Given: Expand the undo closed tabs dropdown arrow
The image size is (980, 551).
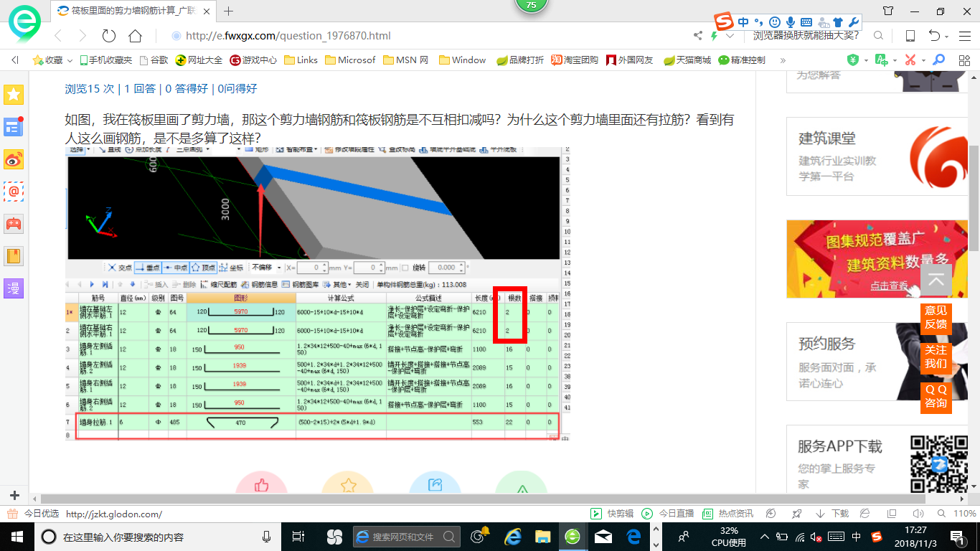Looking at the screenshot, I should [947, 37].
